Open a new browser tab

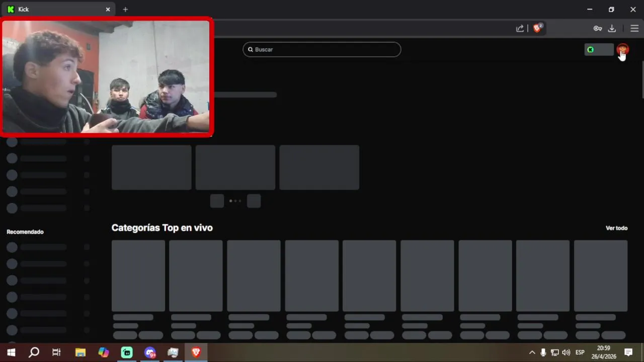click(125, 9)
